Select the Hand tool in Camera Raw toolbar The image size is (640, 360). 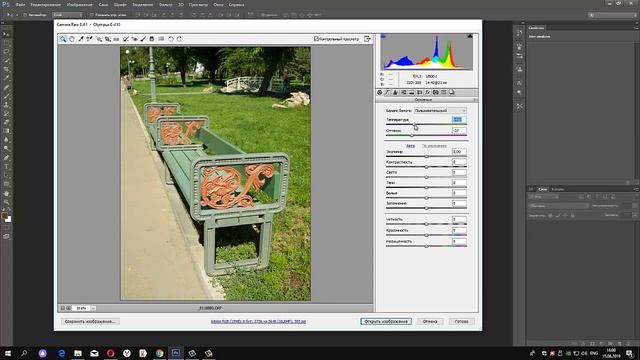click(72, 39)
